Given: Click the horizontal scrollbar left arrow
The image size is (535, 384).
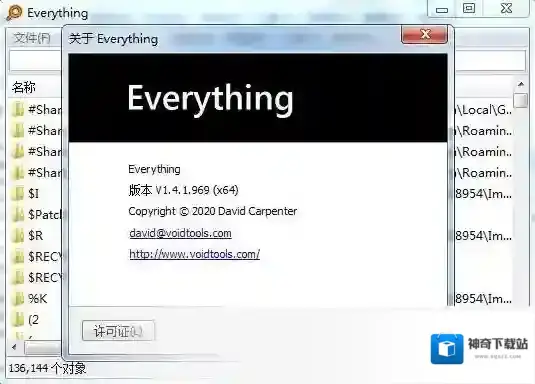Looking at the screenshot, I should 14,347.
